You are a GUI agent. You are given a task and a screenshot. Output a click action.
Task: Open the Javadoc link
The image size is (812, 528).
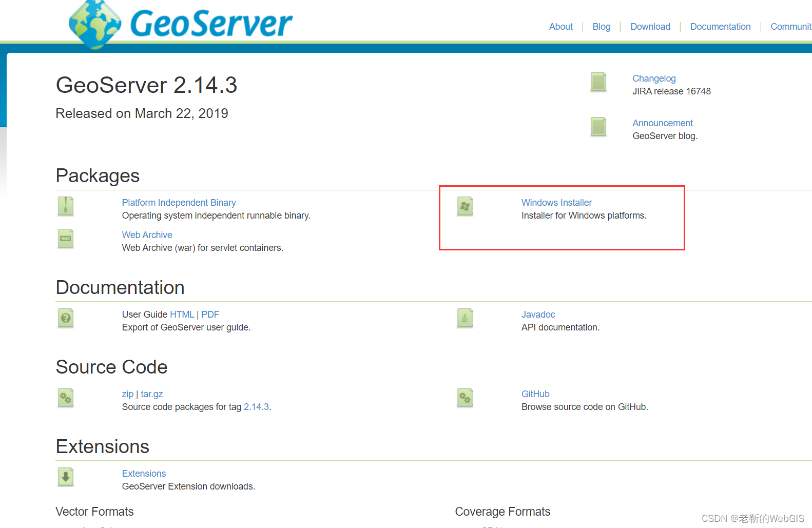[x=538, y=315]
